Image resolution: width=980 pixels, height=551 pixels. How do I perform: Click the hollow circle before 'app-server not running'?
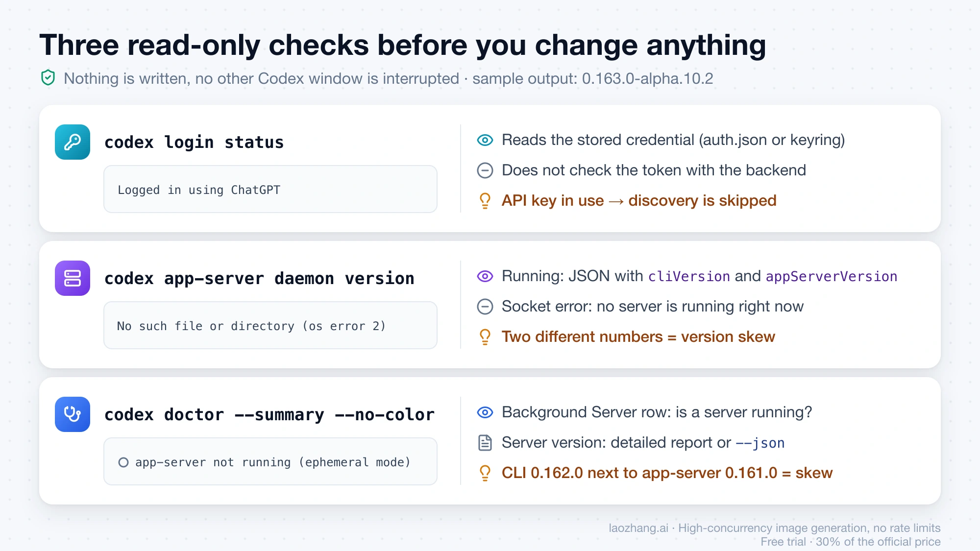(x=123, y=462)
